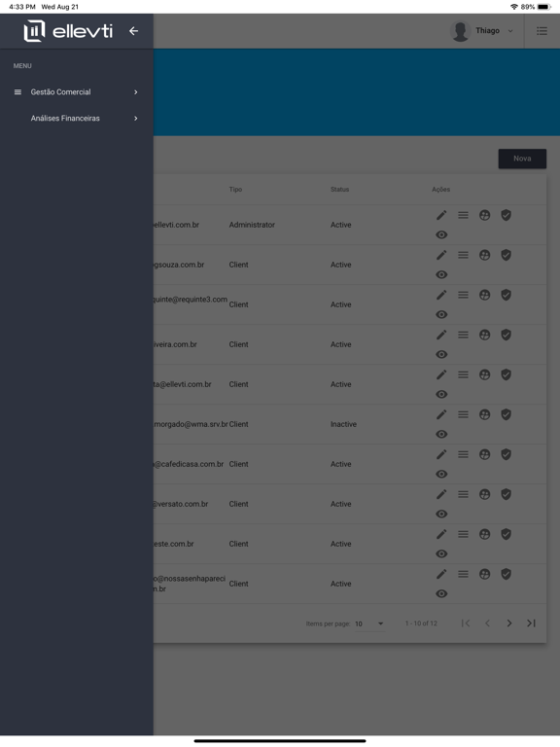The height and width of the screenshot is (747, 560).
Task: View requinte3.com row with eye icon
Action: pyautogui.click(x=441, y=315)
